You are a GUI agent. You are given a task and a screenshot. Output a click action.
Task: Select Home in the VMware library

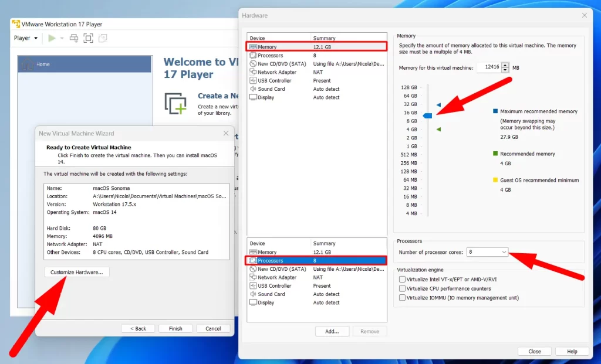85,64
